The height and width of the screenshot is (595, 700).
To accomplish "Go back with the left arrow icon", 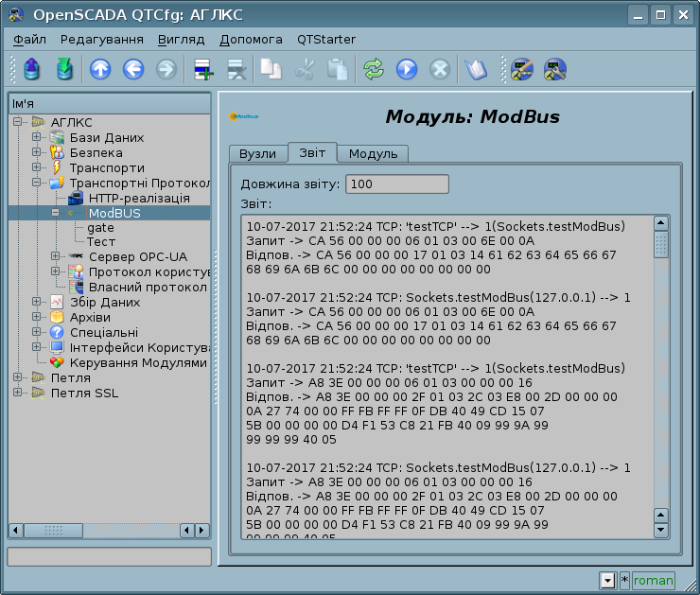I will coord(133,69).
